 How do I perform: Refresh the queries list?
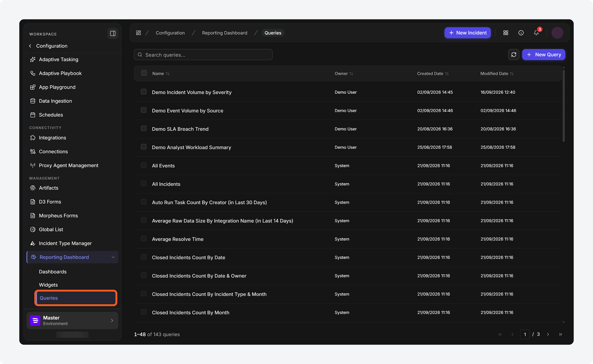coord(514,55)
